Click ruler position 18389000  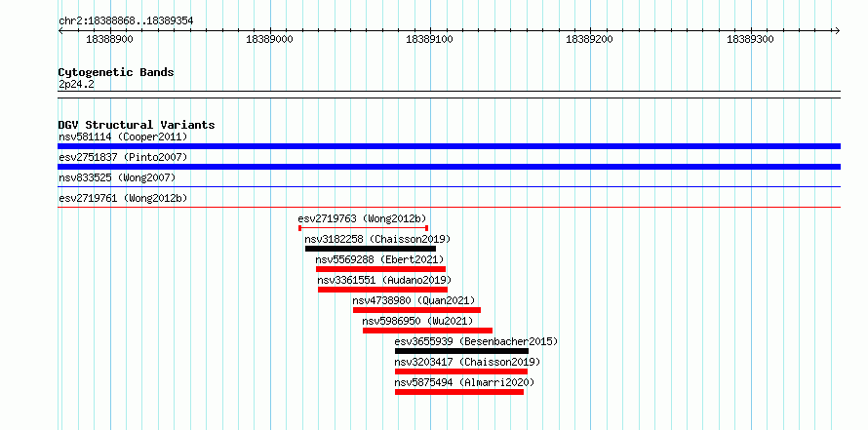pos(269,39)
